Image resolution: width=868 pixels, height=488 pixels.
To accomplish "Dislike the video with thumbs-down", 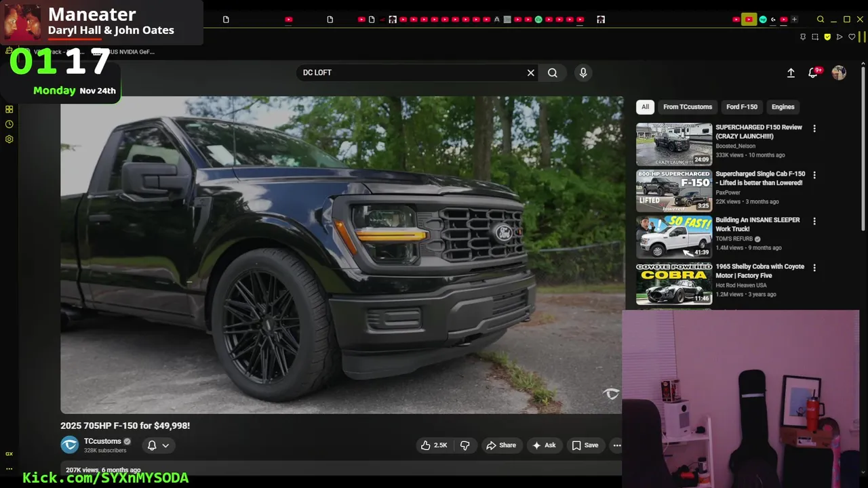I will tap(465, 445).
